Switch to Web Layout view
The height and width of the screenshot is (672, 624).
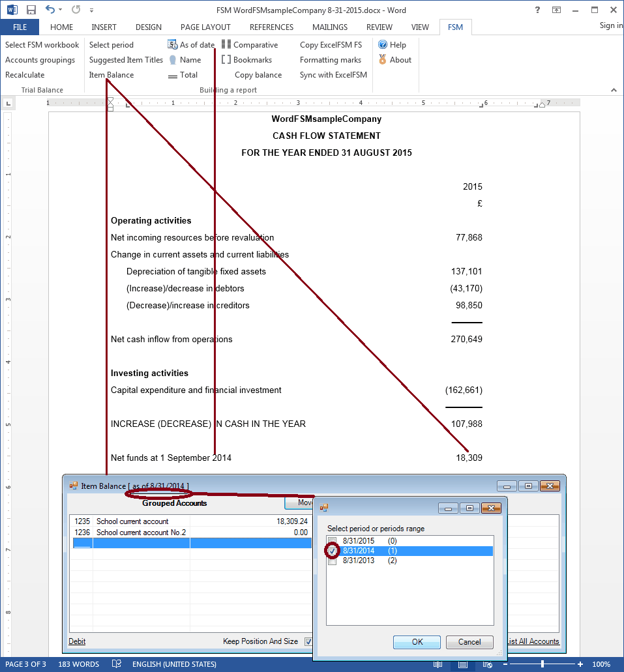tap(488, 664)
